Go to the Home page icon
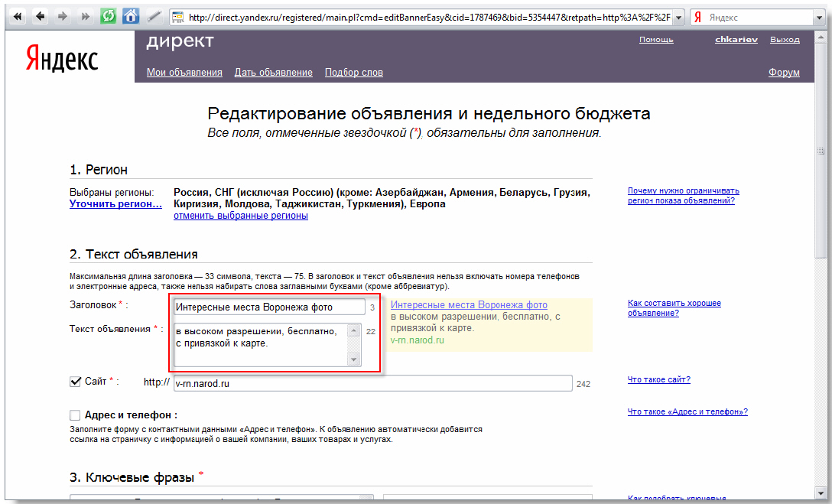The image size is (832, 504). [x=131, y=16]
